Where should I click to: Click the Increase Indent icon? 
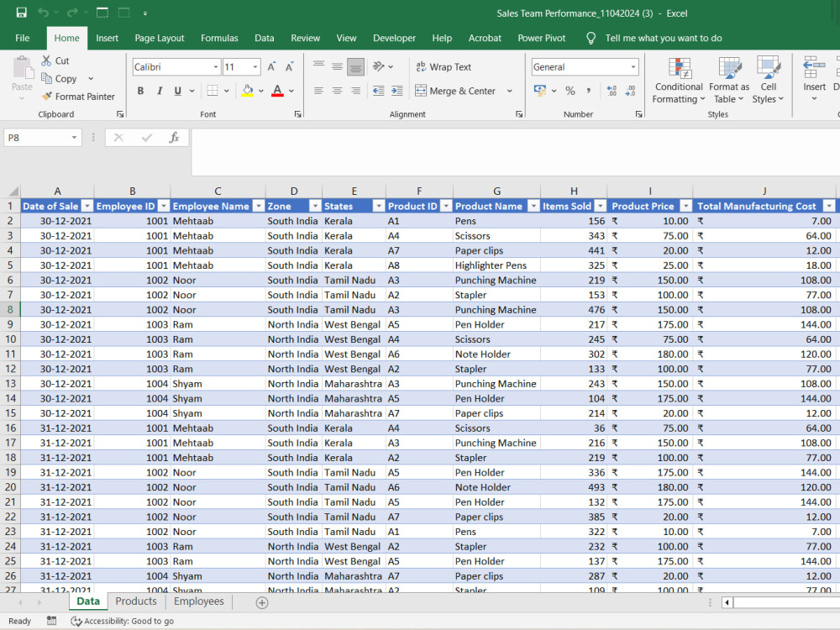(x=397, y=91)
